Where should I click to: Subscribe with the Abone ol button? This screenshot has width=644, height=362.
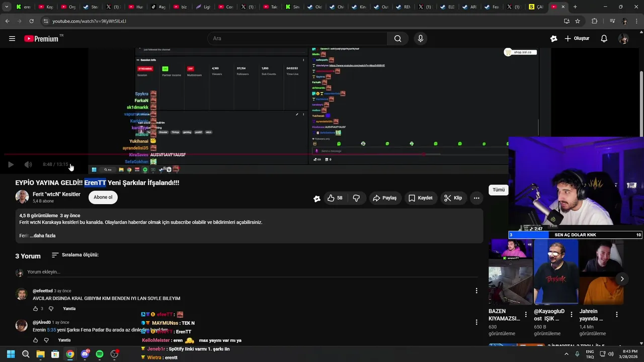tap(103, 198)
